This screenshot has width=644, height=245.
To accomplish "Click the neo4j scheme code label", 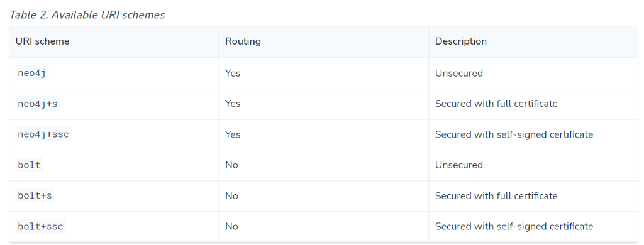I will tap(32, 73).
